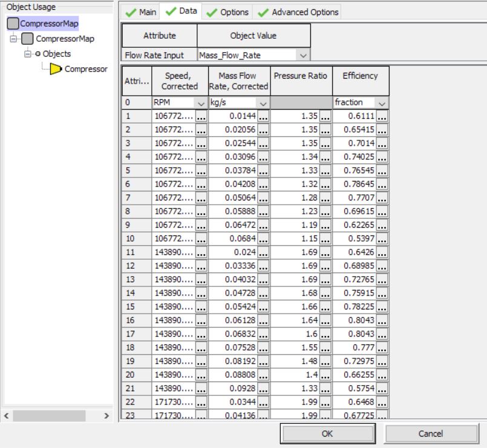Viewport: 487px width, 448px height.
Task: Open the kg/s mass flow unit dropdown
Action: (263, 103)
